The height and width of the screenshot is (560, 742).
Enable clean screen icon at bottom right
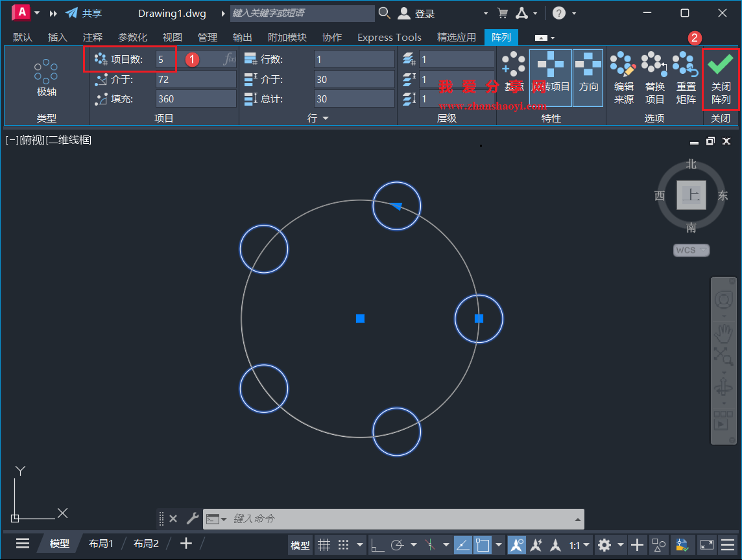point(707,545)
